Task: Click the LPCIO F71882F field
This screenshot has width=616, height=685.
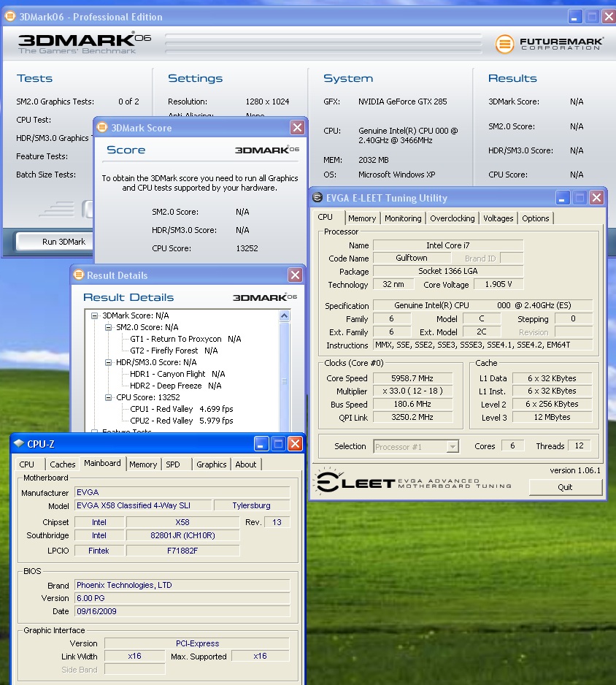Action: 183,551
